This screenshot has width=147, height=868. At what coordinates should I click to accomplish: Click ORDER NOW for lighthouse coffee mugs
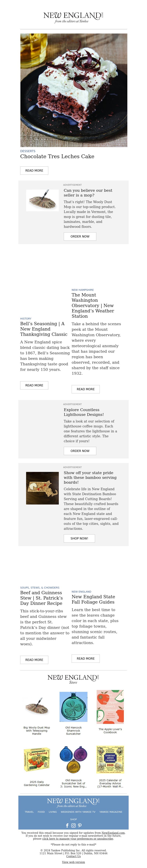pos(80,451)
